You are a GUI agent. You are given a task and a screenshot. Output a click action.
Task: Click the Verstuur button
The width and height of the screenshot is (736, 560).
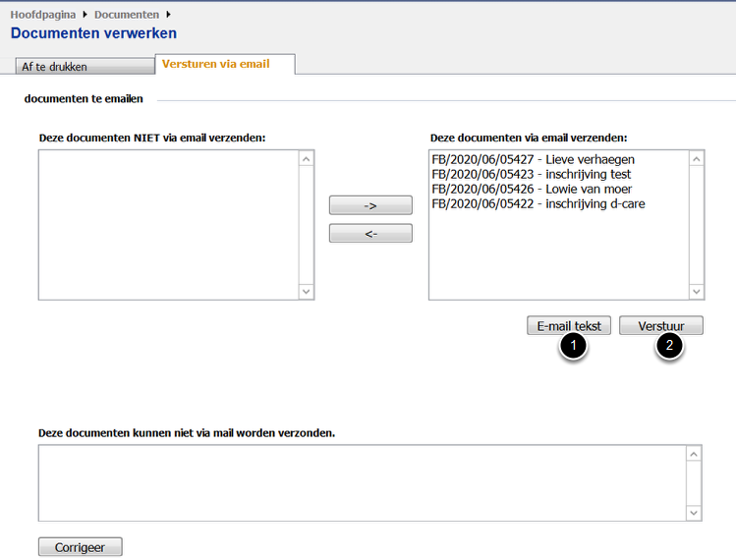660,325
